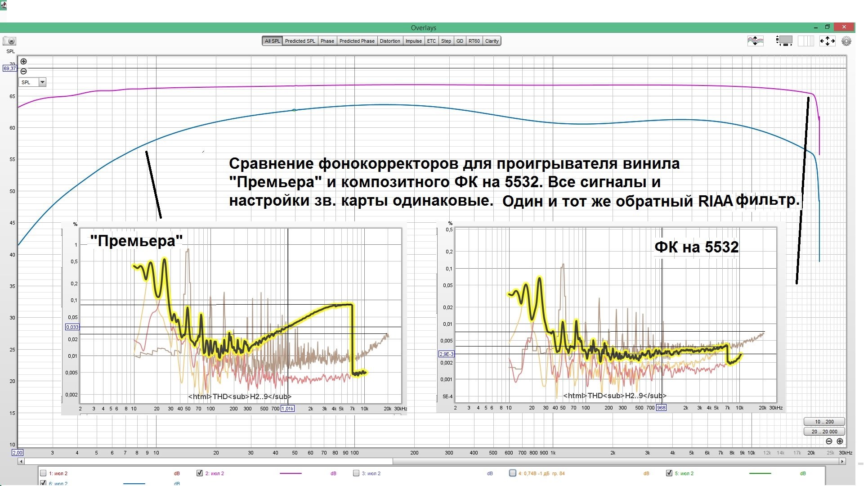Open the Impulse tab
This screenshot has width=868, height=486.
[x=413, y=41]
